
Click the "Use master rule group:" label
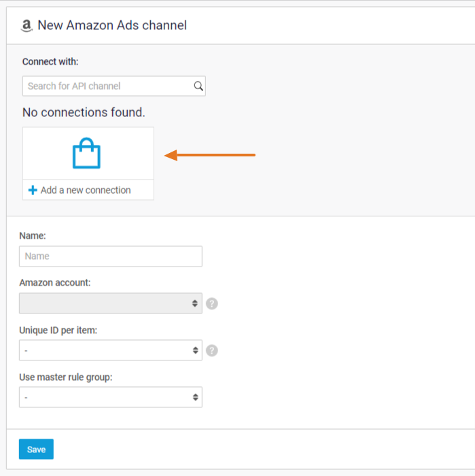click(x=65, y=377)
